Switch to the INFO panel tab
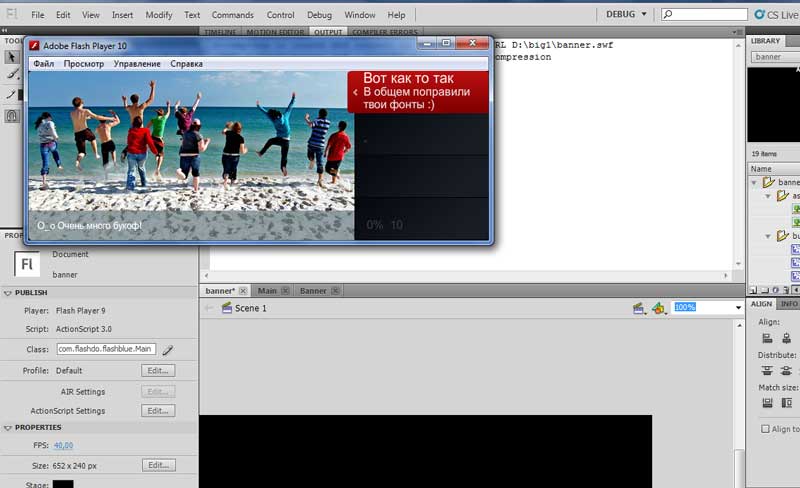This screenshot has width=800, height=488. [x=789, y=304]
